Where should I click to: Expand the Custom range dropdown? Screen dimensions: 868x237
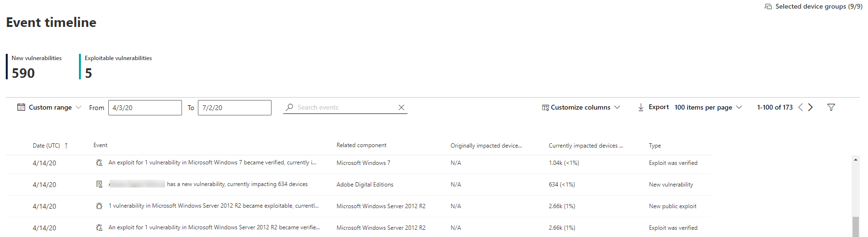pyautogui.click(x=78, y=107)
